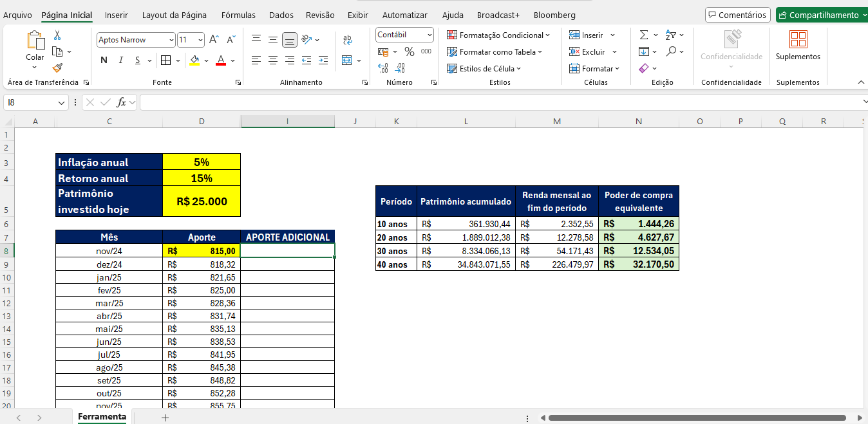Increase decimal places
Image resolution: width=868 pixels, height=424 pixels.
[x=383, y=68]
